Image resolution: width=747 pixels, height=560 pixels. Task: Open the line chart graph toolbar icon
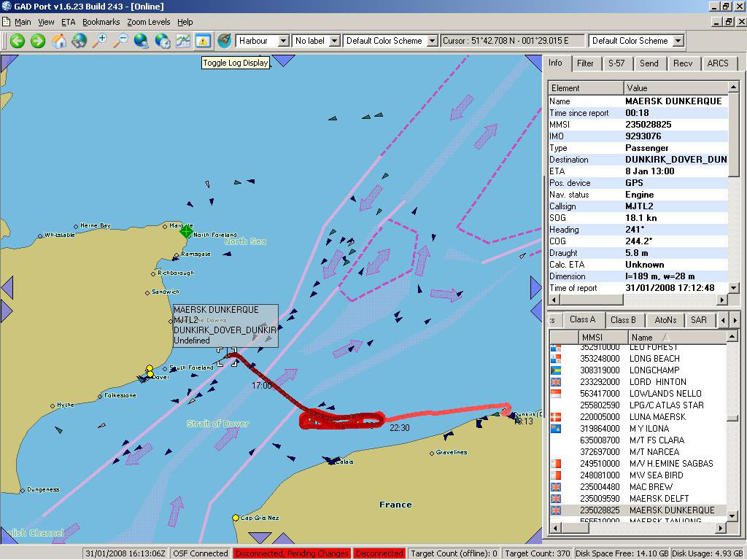click(183, 41)
